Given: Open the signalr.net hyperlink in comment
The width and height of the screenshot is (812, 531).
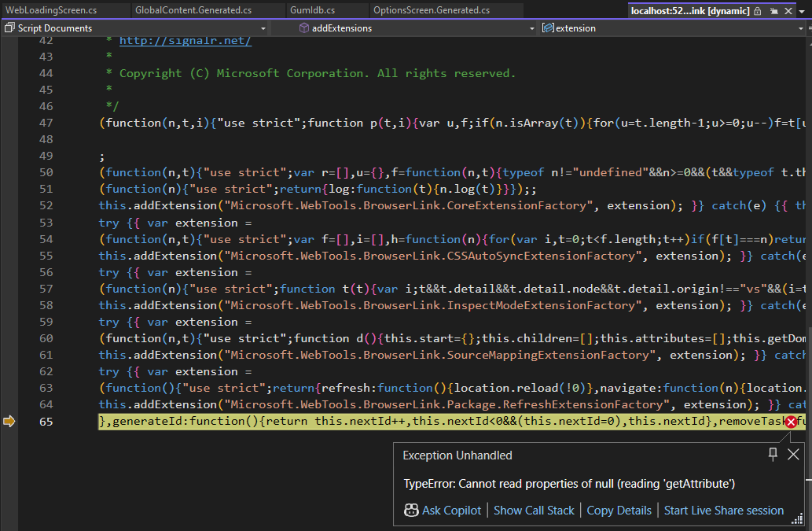Looking at the screenshot, I should 186,41.
